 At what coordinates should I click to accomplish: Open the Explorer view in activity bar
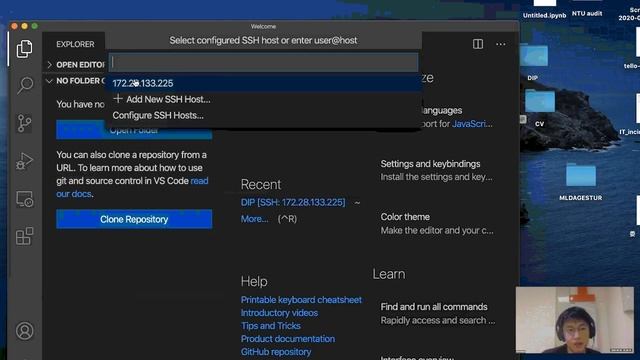pyautogui.click(x=24, y=49)
